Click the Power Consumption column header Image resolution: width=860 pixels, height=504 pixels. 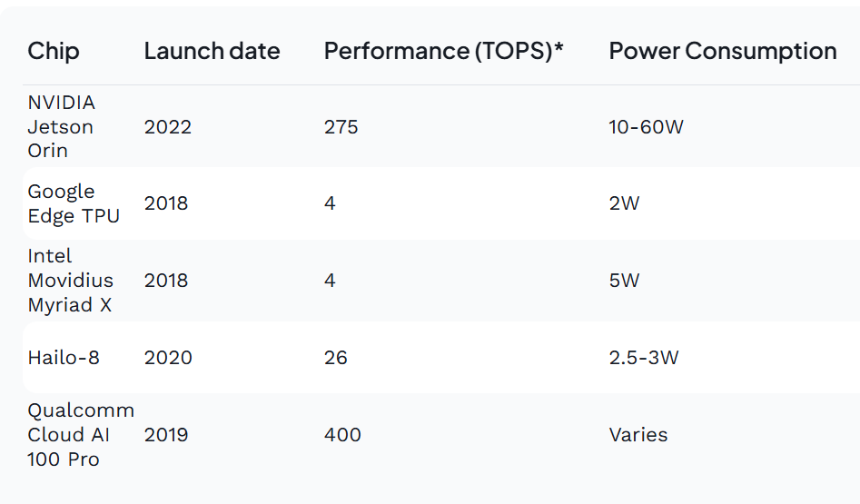pyautogui.click(x=723, y=51)
